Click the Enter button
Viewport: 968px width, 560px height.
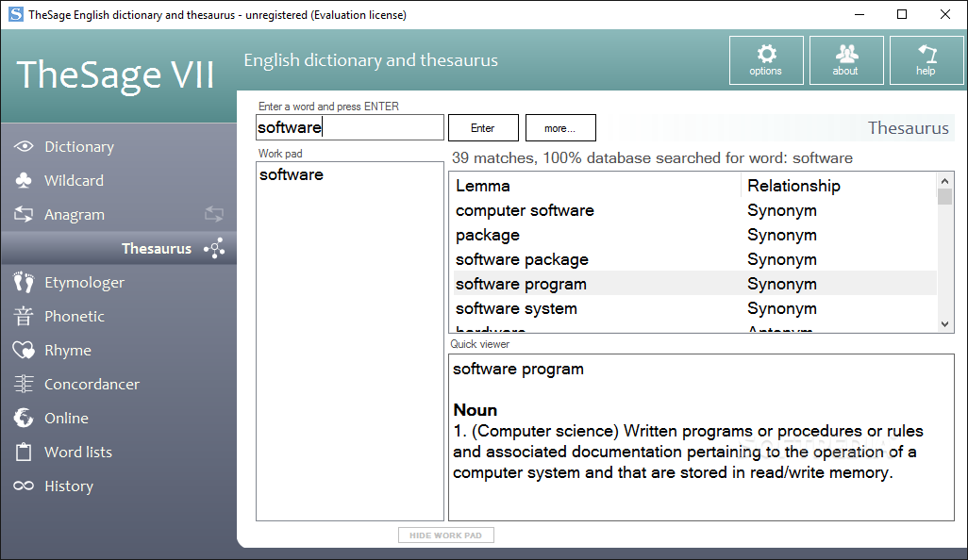[483, 127]
